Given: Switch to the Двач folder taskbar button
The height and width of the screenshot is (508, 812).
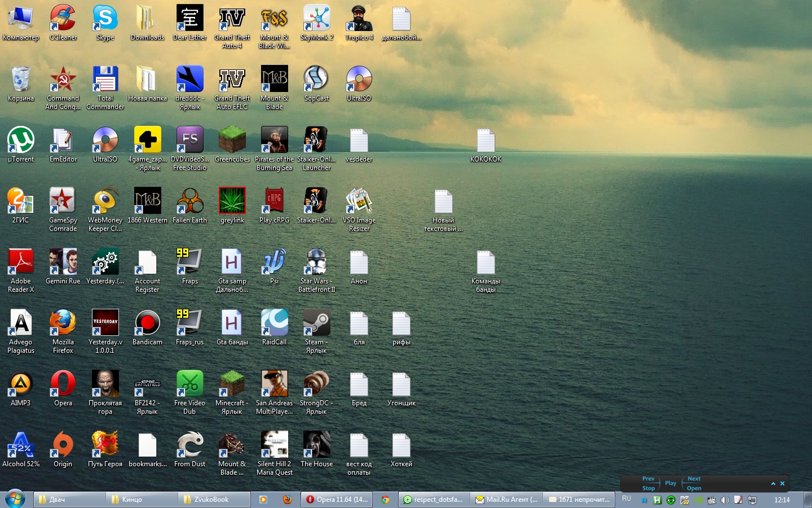Looking at the screenshot, I should 69,500.
